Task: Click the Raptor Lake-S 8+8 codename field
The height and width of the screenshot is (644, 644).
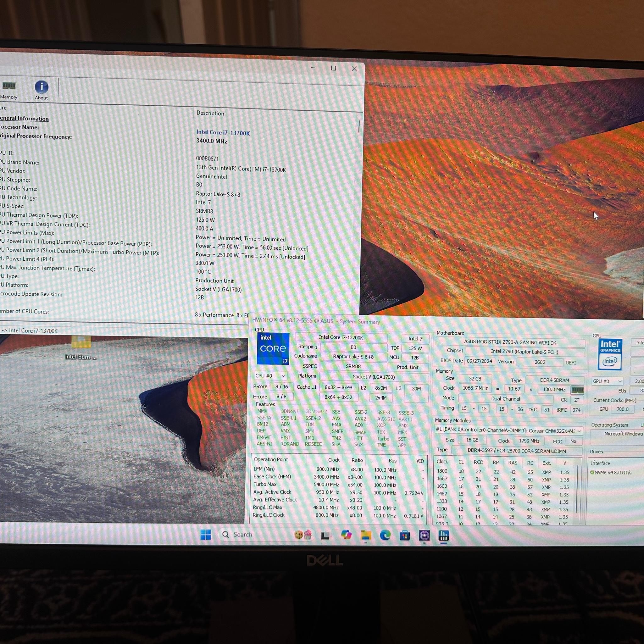Action: click(x=353, y=357)
